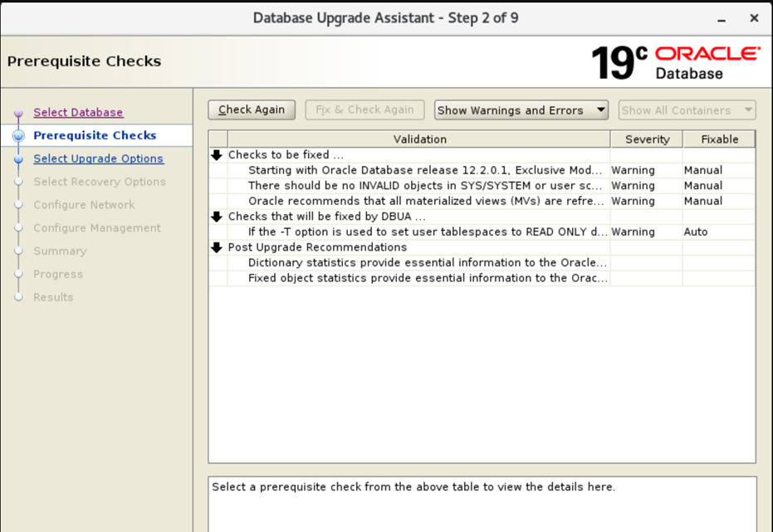Screen dimensions: 773x532
Task: Select the -T option READ ONLY tablespaces row
Action: pos(482,232)
